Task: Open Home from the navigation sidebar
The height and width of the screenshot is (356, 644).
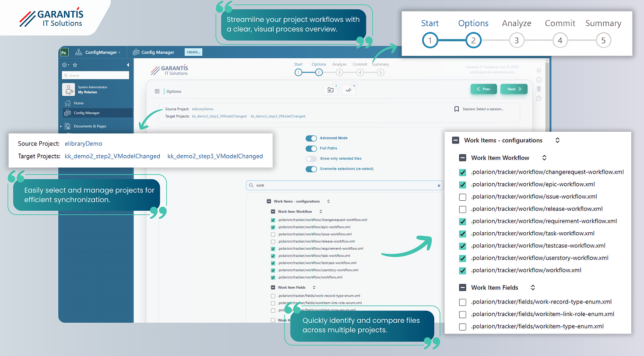Action: 78,103
